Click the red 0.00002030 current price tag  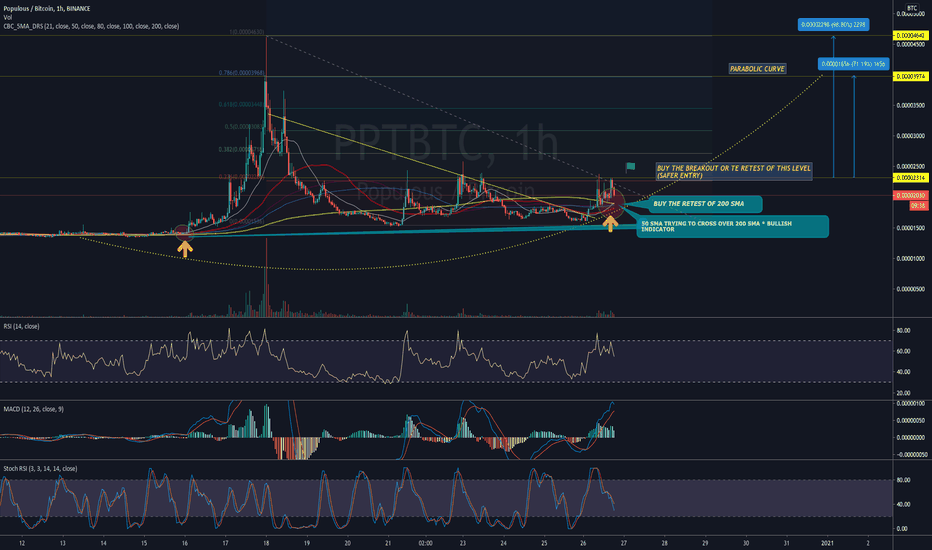(911, 196)
